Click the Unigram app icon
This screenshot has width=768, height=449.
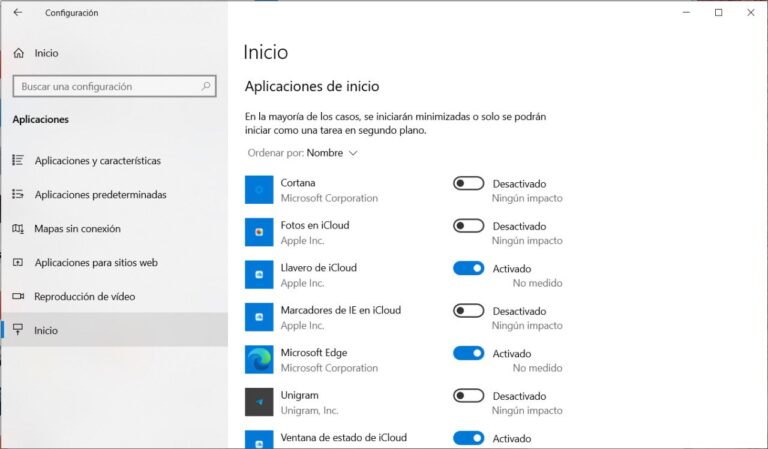pos(259,402)
